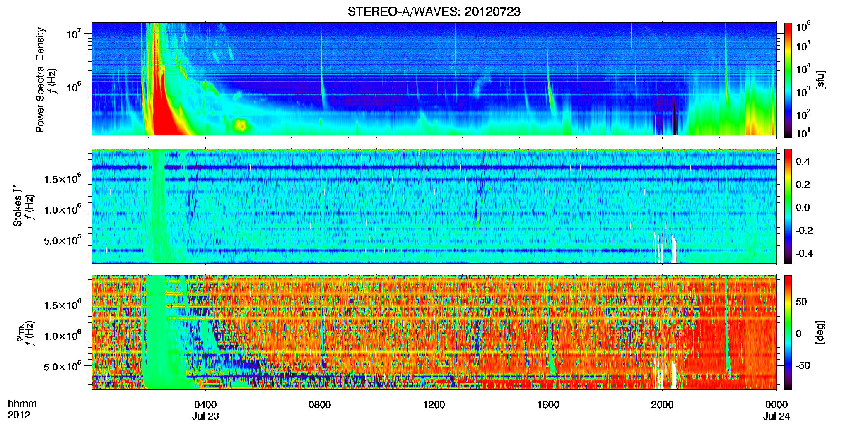Click the Stokes V colorbar in middle panel
Image resolution: width=868 pixels, height=447 pixels.
tap(788, 206)
